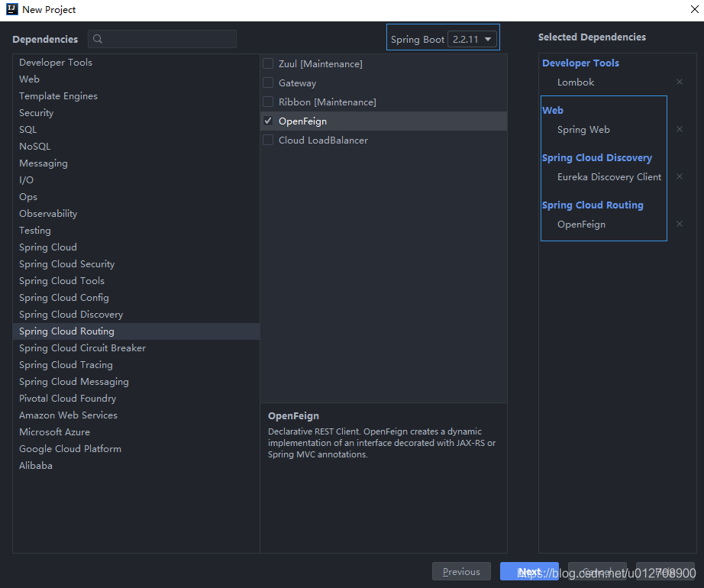704x588 pixels.
Task: Remove Lombok from selected dependencies
Action: coord(680,82)
